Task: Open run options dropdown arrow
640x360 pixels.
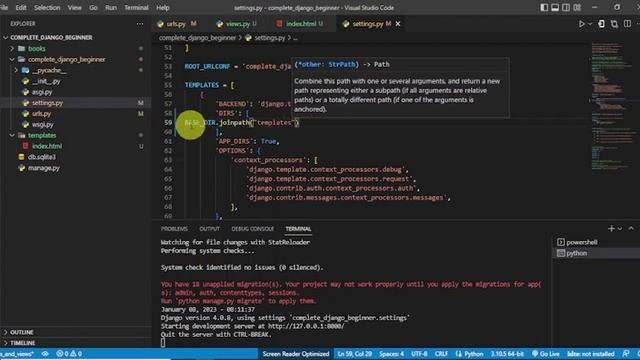Action: click(590, 24)
